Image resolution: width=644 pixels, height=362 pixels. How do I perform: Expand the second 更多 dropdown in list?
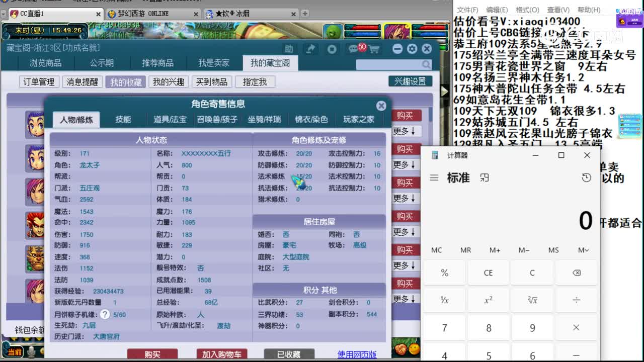[x=405, y=165]
